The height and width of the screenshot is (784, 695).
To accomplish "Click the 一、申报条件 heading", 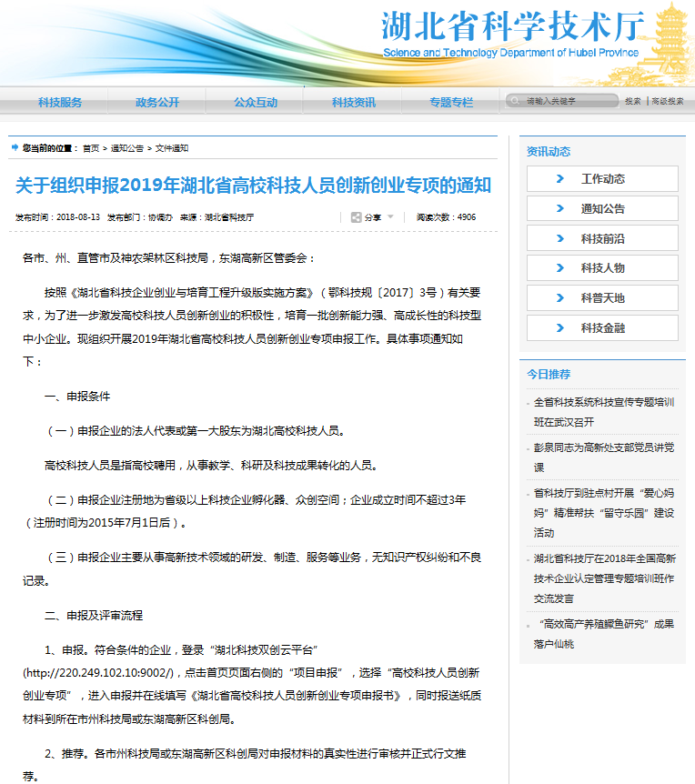I will [77, 397].
